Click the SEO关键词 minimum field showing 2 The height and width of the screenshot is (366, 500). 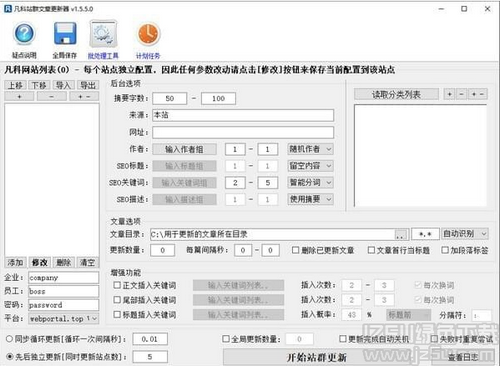235,183
